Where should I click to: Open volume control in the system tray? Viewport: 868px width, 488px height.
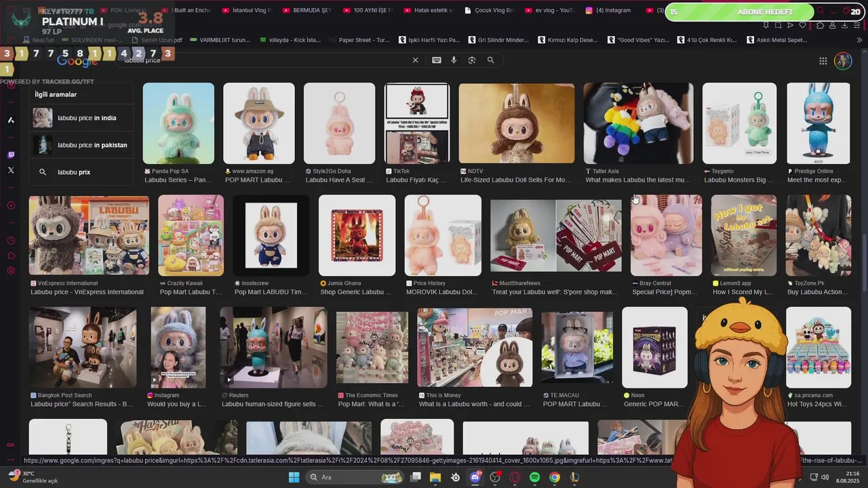pyautogui.click(x=825, y=477)
